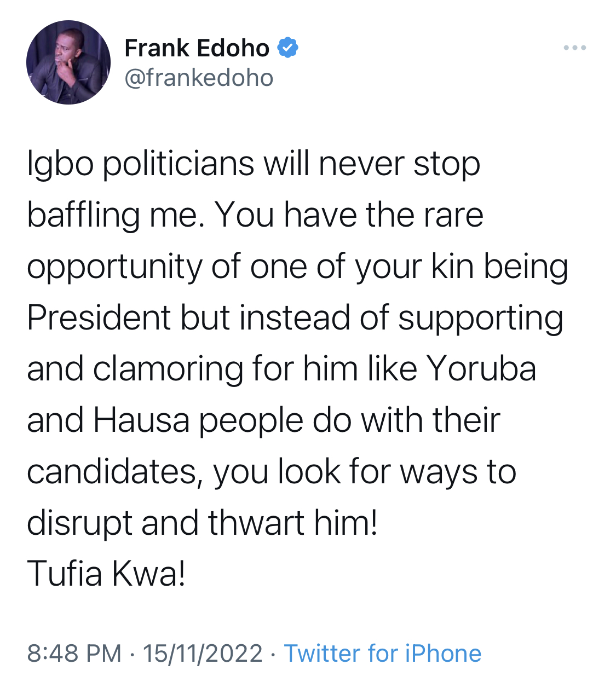Image resolution: width=616 pixels, height=682 pixels.
Task: Open the Frank Edoho display name
Action: click(197, 48)
